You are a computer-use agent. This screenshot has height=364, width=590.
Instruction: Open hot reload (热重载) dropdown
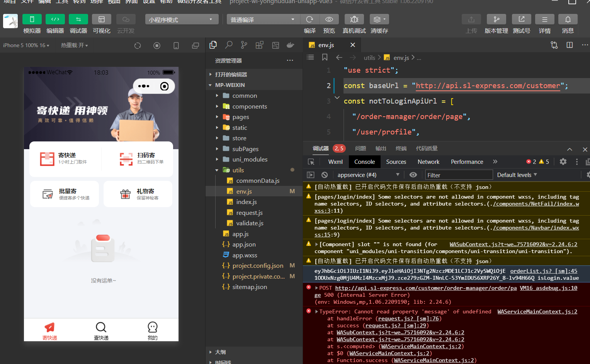pos(74,45)
